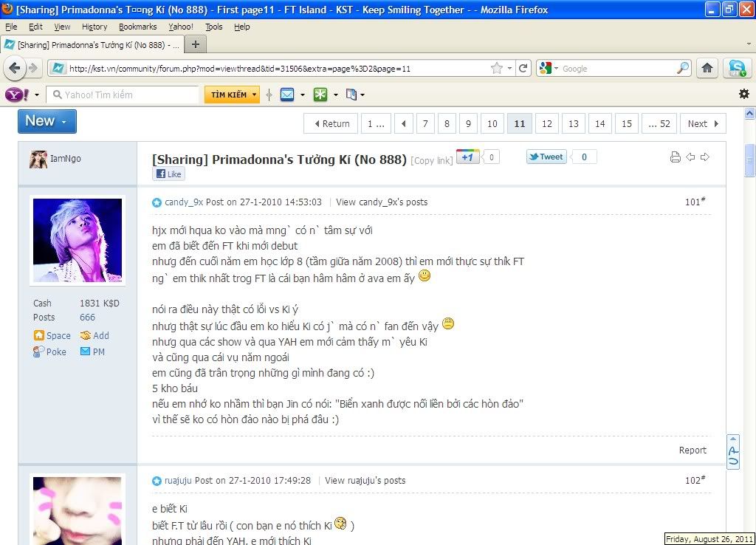Click the Copy link text
Image resolution: width=756 pixels, height=545 pixels.
click(431, 160)
